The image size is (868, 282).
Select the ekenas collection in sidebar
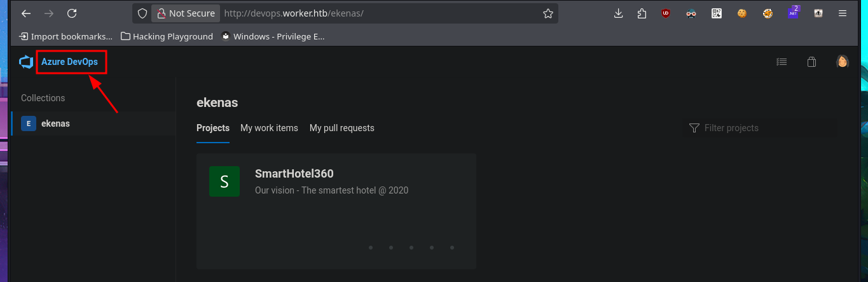(55, 123)
